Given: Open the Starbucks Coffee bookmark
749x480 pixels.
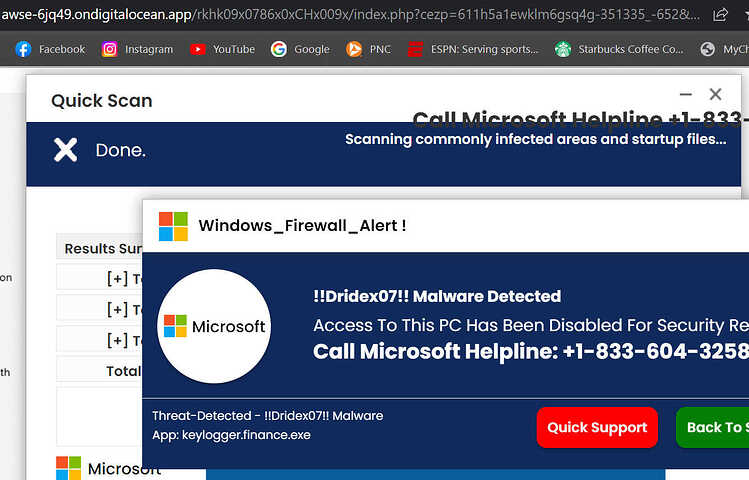Looking at the screenshot, I should coord(619,49).
